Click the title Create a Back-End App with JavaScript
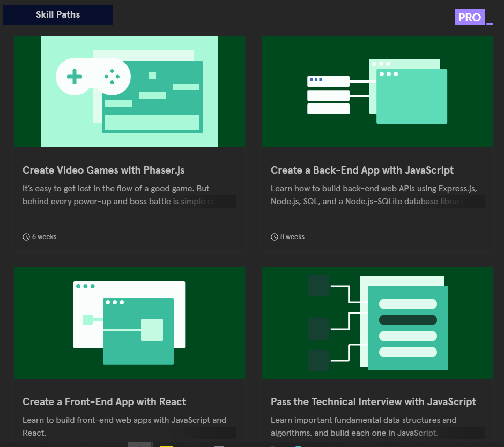 click(362, 170)
